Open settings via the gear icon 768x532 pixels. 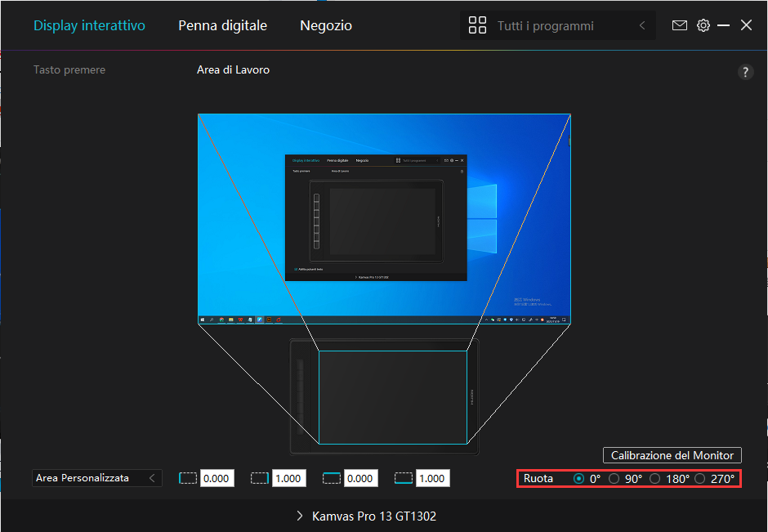click(703, 25)
